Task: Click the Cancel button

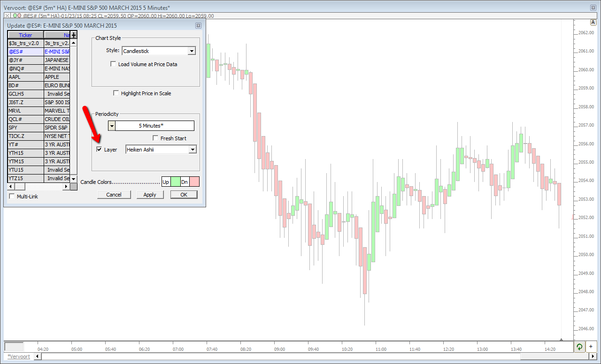Action: click(x=114, y=195)
